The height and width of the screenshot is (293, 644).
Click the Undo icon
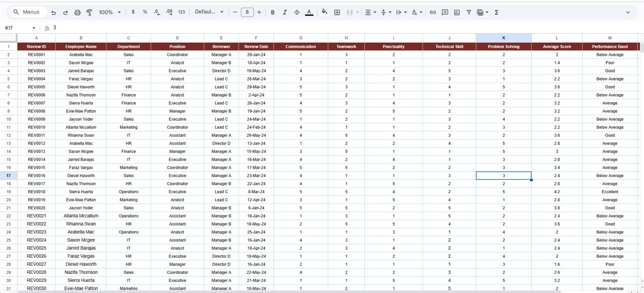tap(53, 12)
